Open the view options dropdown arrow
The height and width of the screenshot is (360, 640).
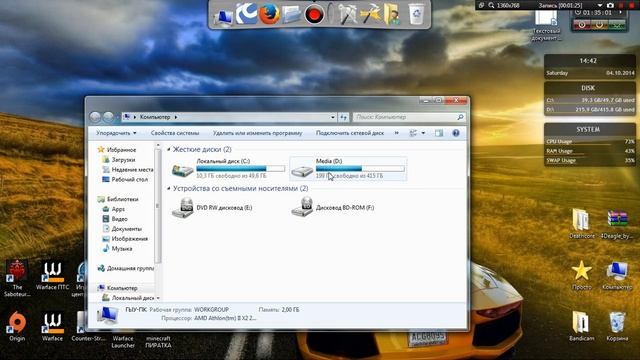[x=423, y=133]
